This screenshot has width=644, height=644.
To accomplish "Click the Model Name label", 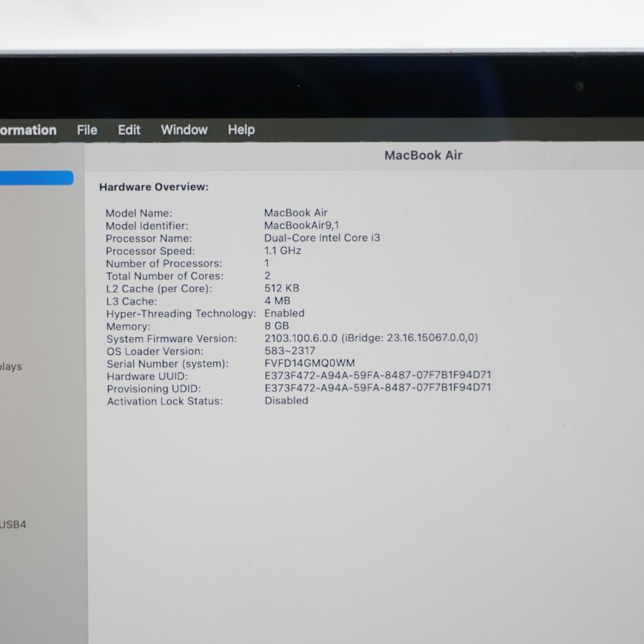I will click(x=139, y=213).
